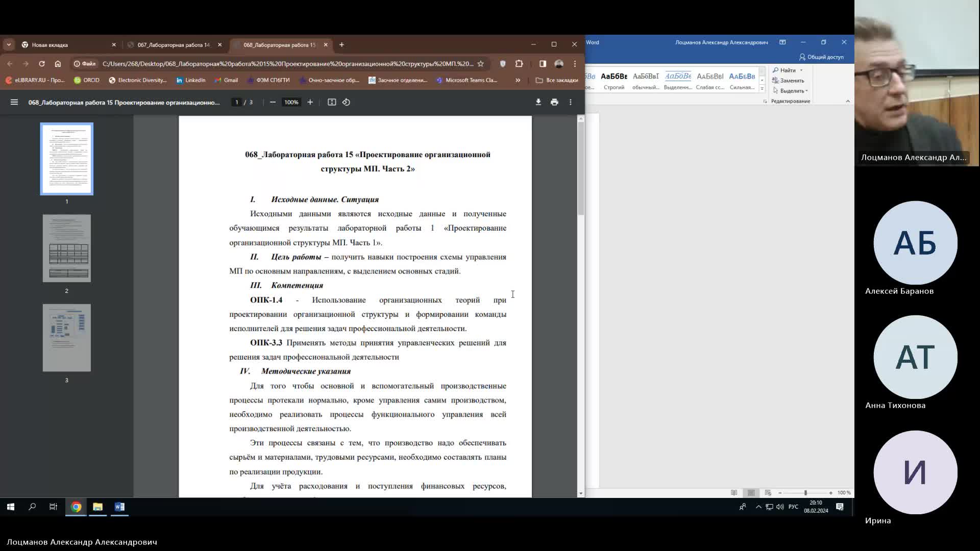Switch Word to print layout view
This screenshot has width=980, height=551.
(751, 493)
